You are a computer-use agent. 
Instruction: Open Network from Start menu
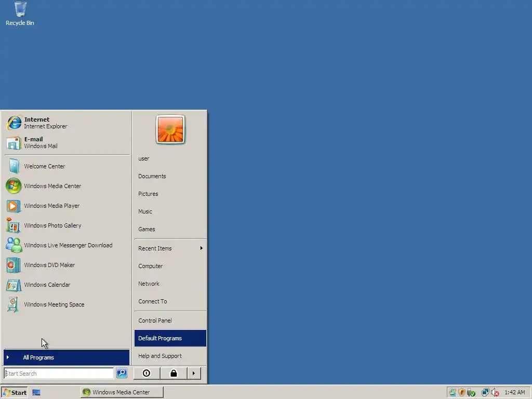point(170,284)
